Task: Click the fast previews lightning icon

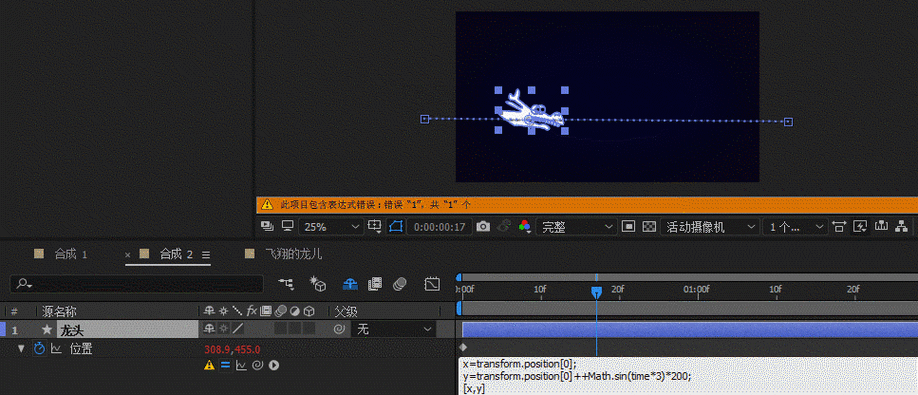Action: pos(860,226)
